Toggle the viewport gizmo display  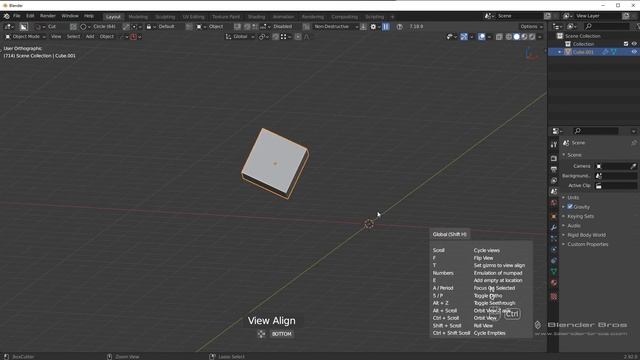tap(464, 37)
